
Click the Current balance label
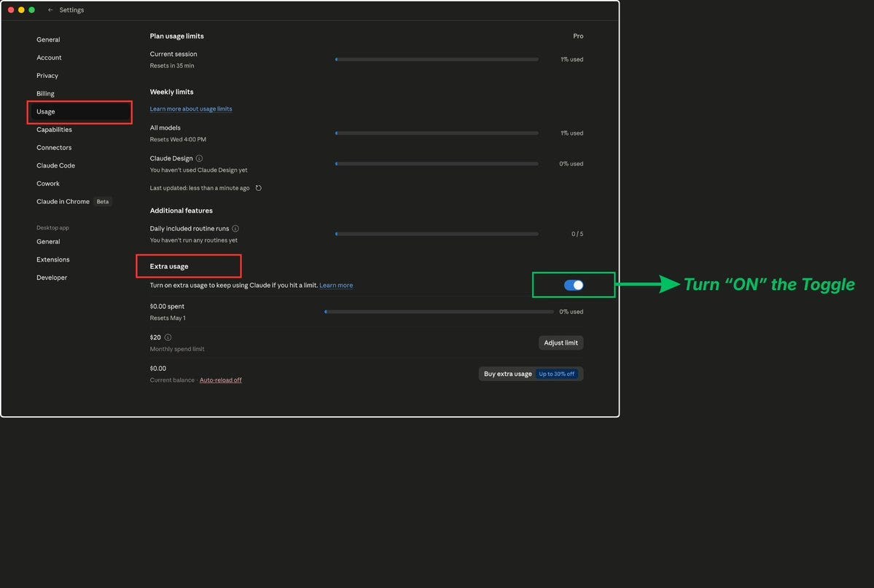click(172, 380)
